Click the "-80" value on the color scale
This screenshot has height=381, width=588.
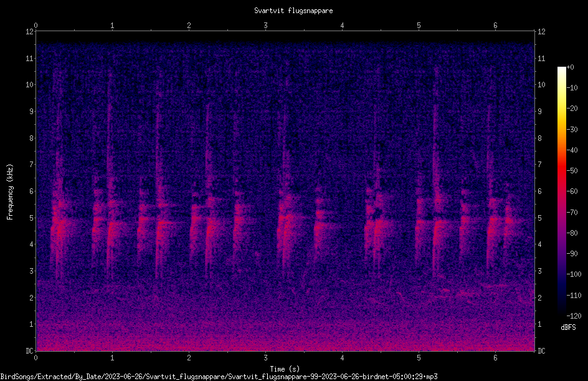click(x=572, y=233)
